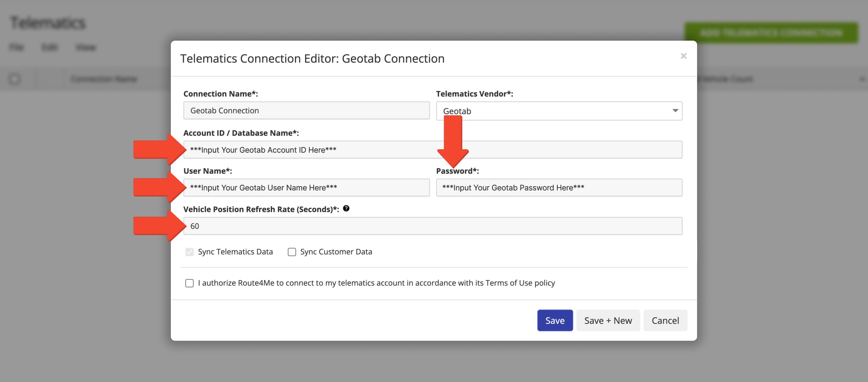Open the File menu in background page
The image size is (868, 382).
point(17,47)
